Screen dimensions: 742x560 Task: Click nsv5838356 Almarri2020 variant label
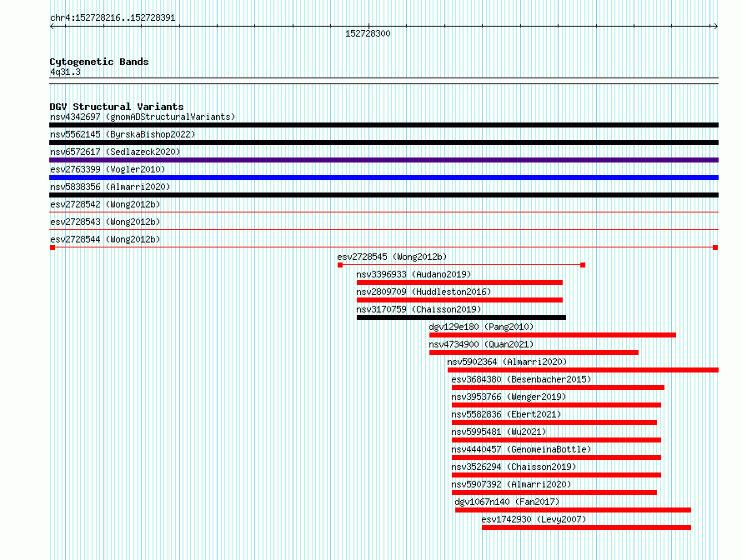pos(110,187)
